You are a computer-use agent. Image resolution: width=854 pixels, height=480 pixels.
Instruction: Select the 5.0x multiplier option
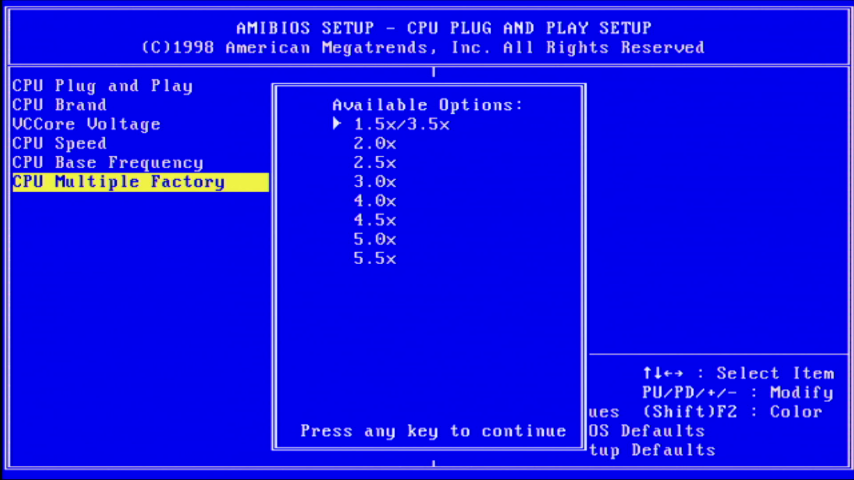[375, 239]
